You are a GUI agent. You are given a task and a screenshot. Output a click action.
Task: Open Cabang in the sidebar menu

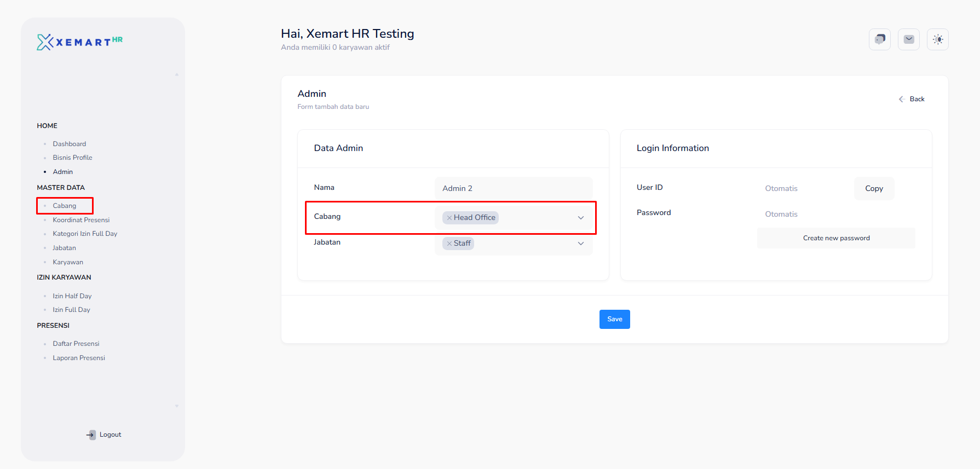coord(65,206)
